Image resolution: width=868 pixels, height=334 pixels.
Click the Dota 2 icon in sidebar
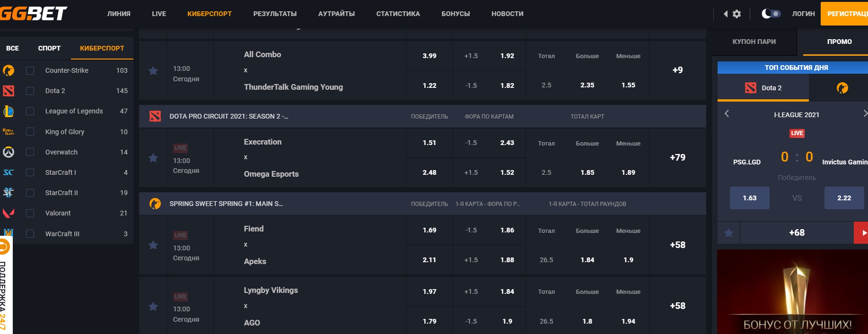(x=9, y=91)
